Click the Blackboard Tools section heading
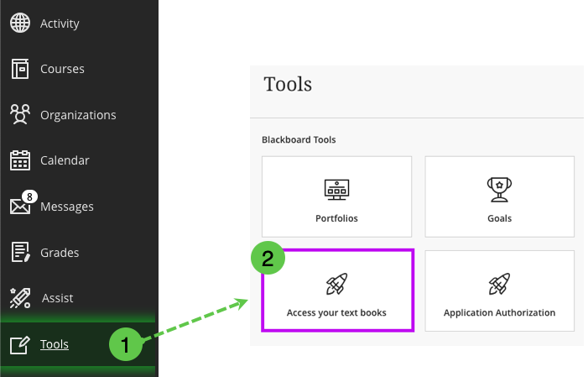This screenshot has height=377, width=588. 299,139
